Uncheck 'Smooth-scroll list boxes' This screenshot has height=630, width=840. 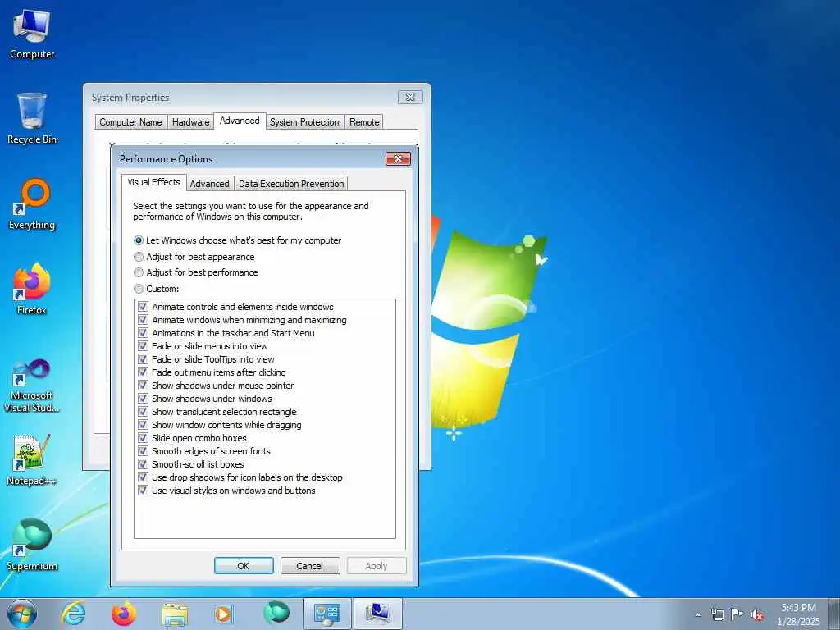click(143, 464)
